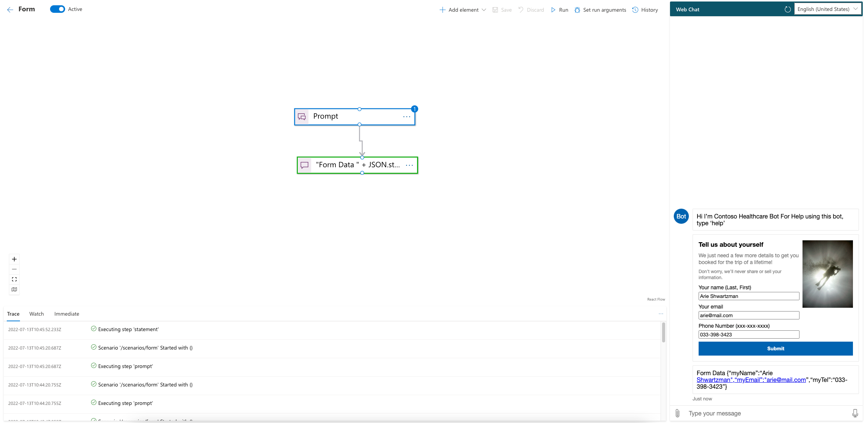Click the Phone Number input field
Image resolution: width=868 pixels, height=423 pixels.
pos(749,334)
